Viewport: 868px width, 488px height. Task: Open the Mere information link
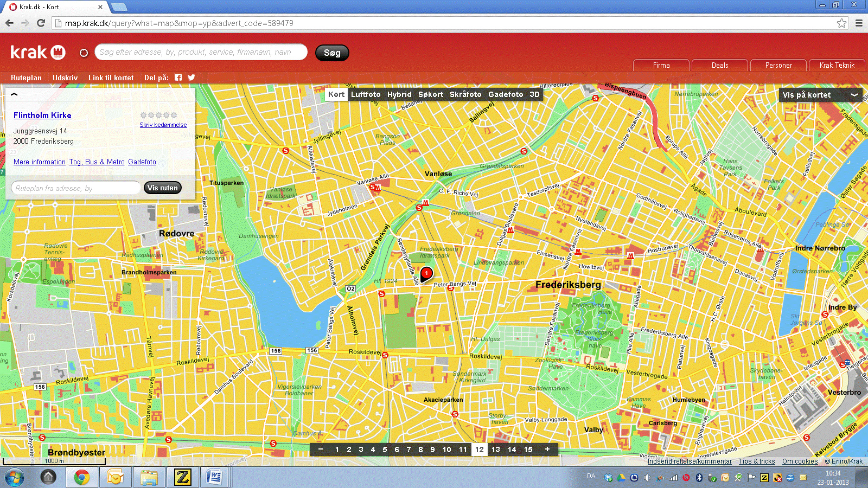pyautogui.click(x=40, y=162)
